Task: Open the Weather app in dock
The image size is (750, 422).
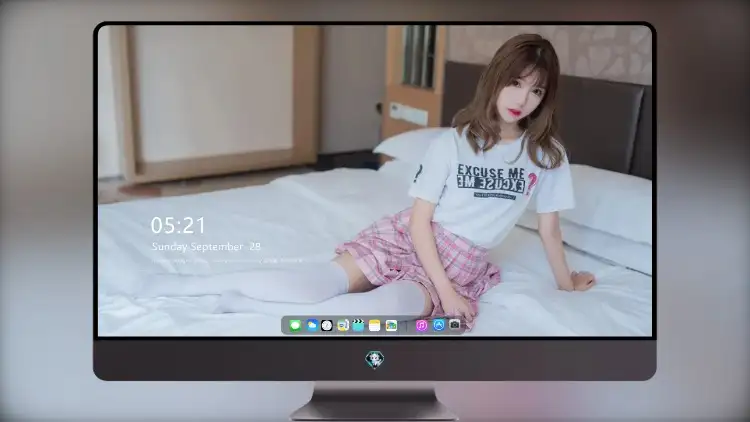Action: (312, 325)
